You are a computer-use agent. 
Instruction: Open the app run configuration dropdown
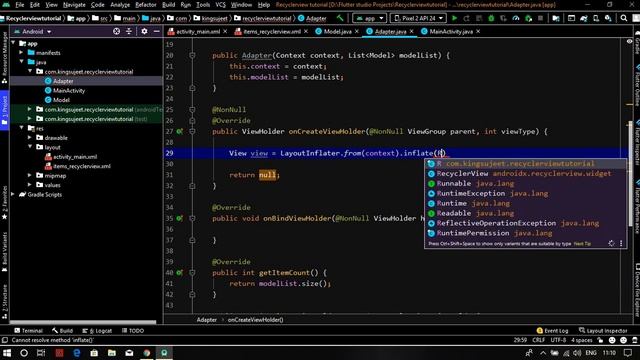(369, 18)
